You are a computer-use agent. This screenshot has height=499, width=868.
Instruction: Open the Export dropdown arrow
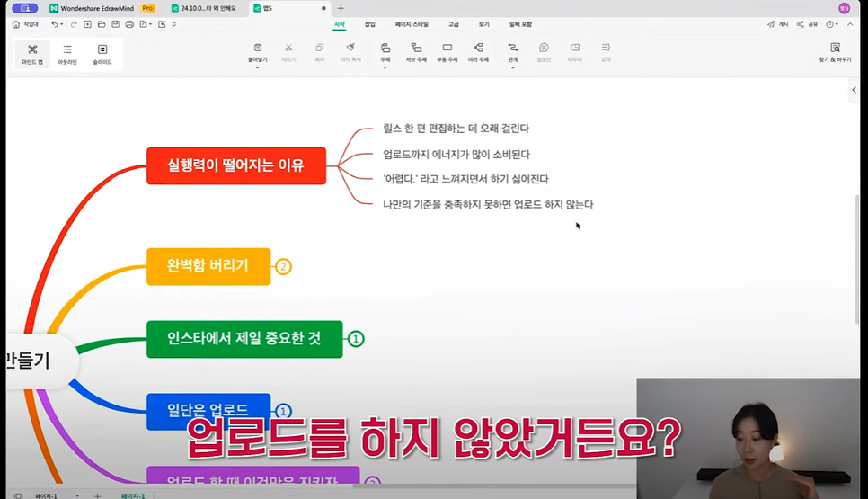coord(151,24)
